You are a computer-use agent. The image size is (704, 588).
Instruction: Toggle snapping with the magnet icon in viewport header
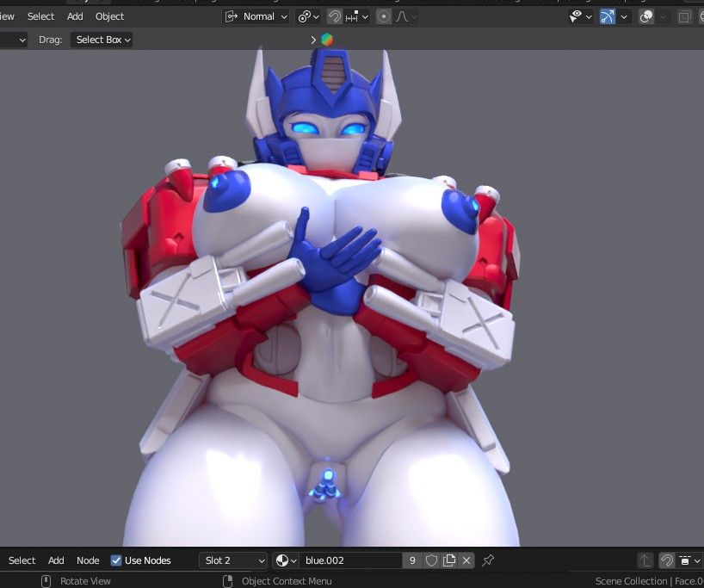coord(334,17)
